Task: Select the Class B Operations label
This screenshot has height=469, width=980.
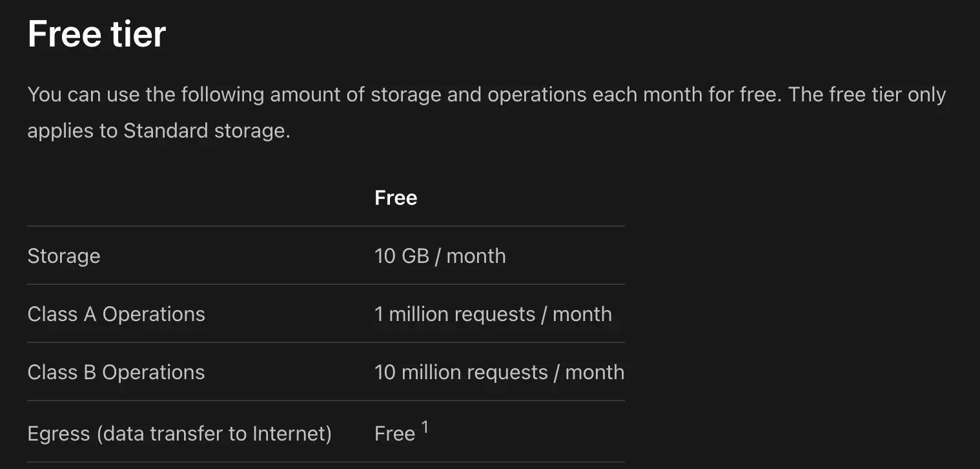Action: [116, 372]
